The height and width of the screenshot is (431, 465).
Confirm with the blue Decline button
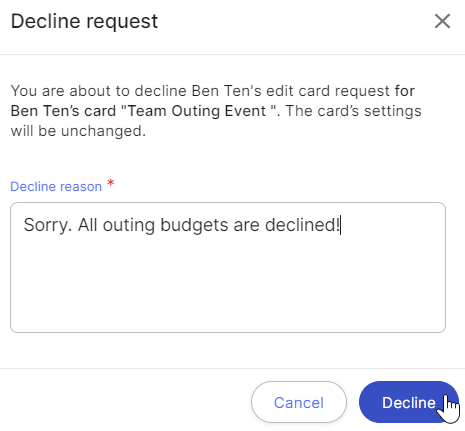(409, 402)
